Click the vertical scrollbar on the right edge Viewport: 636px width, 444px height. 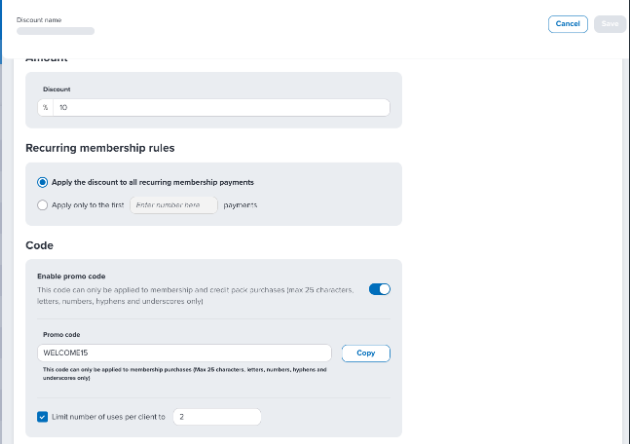pyautogui.click(x=625, y=251)
